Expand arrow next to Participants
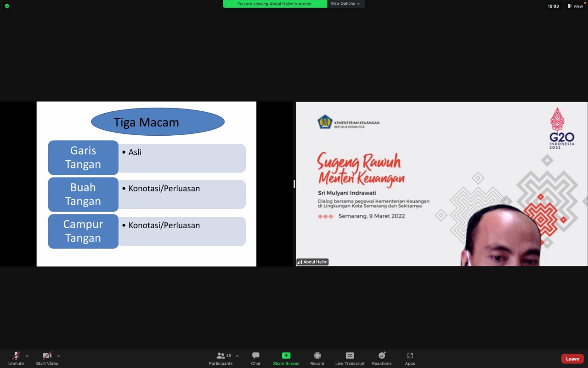The height and width of the screenshot is (368, 588). point(237,356)
